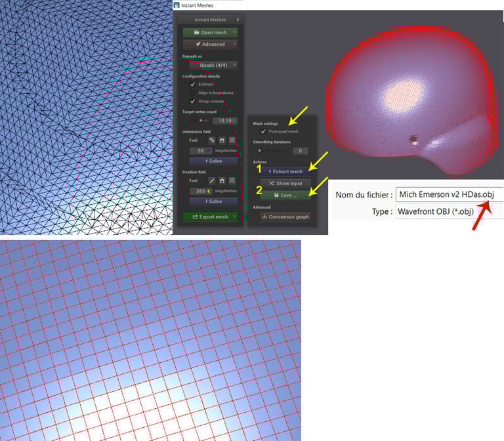This screenshot has height=441, width=504.
Task: Click Instant Meshes window title icon
Action: coord(177,5)
